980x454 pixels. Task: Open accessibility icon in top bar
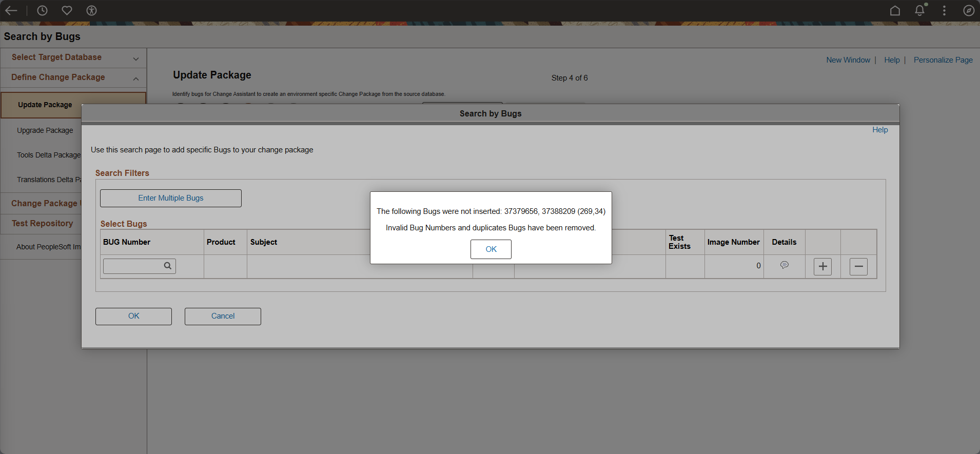pos(91,10)
